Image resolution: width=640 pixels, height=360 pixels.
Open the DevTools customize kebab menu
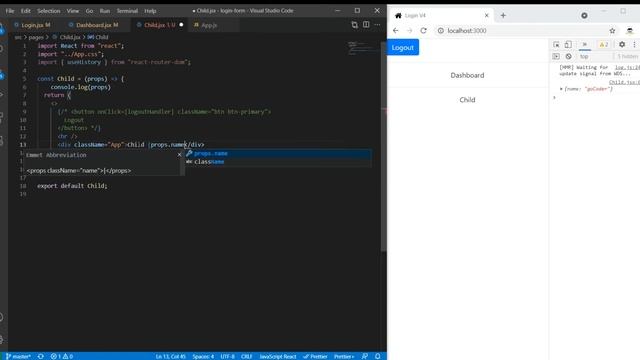coord(634,44)
